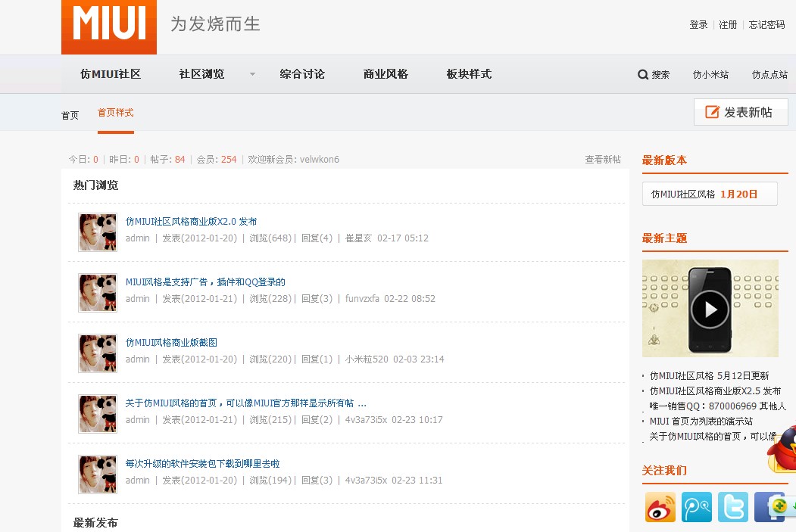Open sidebar link 仿MIUI社区风格 5月12日更新

709,376
